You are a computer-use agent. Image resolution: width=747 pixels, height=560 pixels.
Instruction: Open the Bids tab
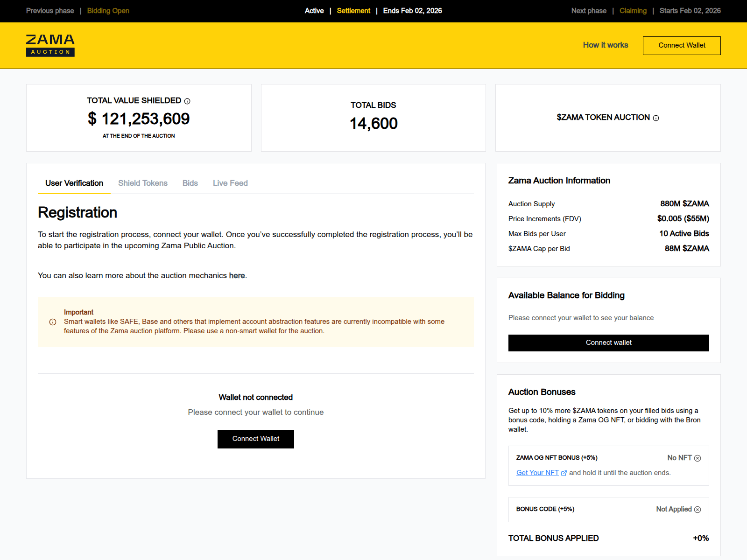point(190,183)
